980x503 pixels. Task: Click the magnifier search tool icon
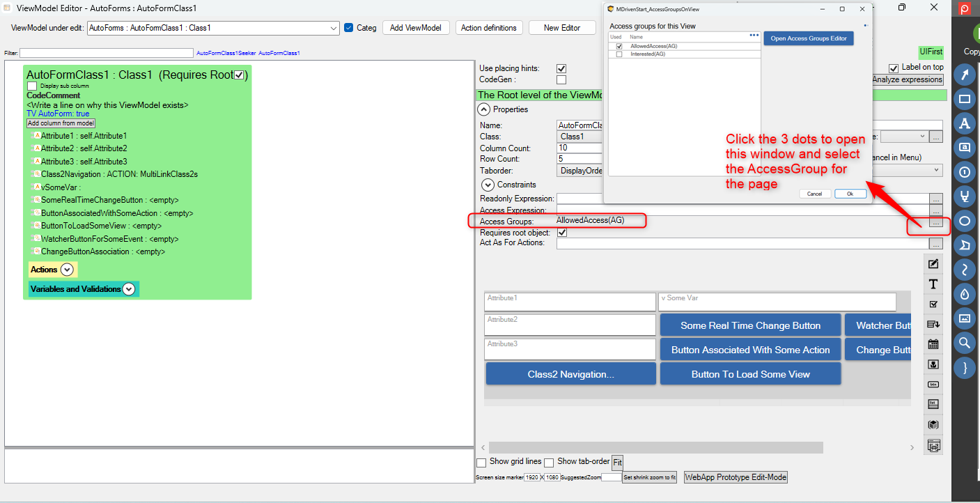[965, 343]
